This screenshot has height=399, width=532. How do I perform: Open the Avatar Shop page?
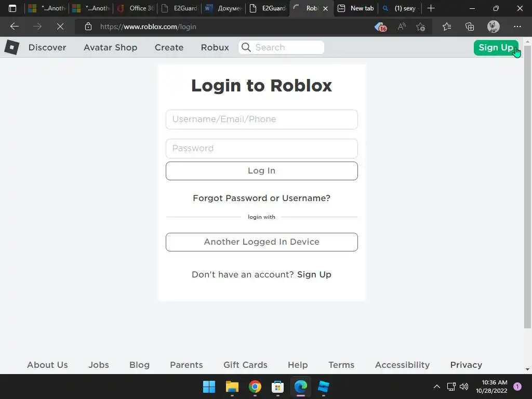(110, 47)
